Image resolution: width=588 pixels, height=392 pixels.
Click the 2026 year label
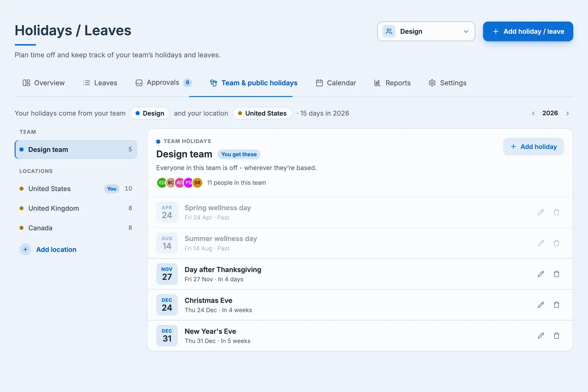tap(550, 113)
